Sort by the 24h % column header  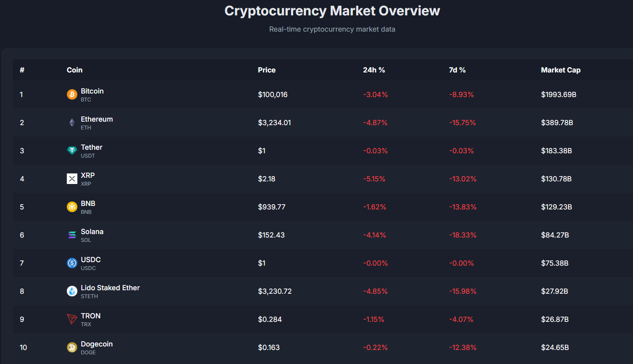pyautogui.click(x=374, y=70)
